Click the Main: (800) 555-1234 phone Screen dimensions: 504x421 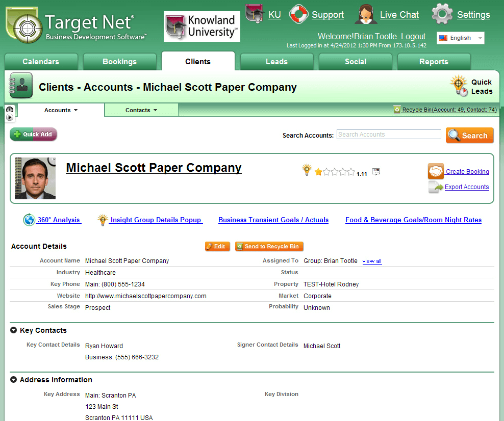pyautogui.click(x=115, y=284)
